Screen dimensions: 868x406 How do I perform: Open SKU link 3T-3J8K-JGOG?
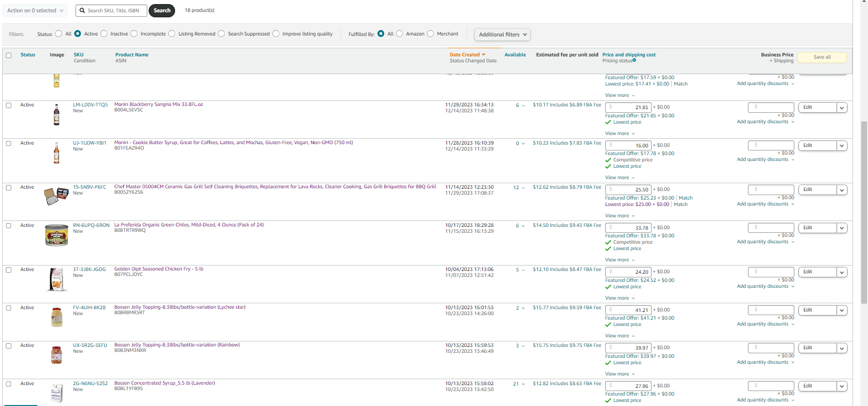click(x=90, y=270)
